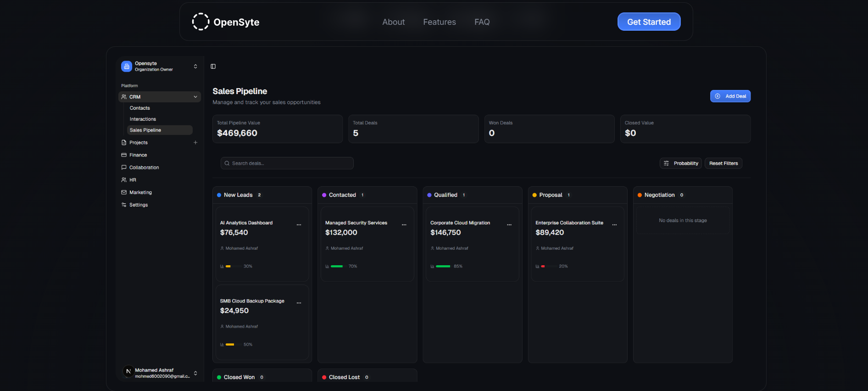
Task: Click the Settings sliders icon
Action: (124, 205)
